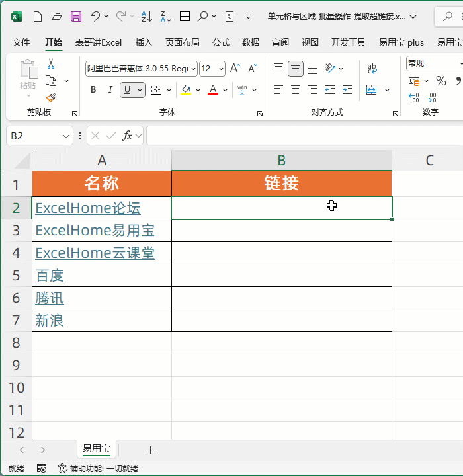The width and height of the screenshot is (463, 476).
Task: Click the Sort Ascending A-Z icon
Action: (x=147, y=17)
